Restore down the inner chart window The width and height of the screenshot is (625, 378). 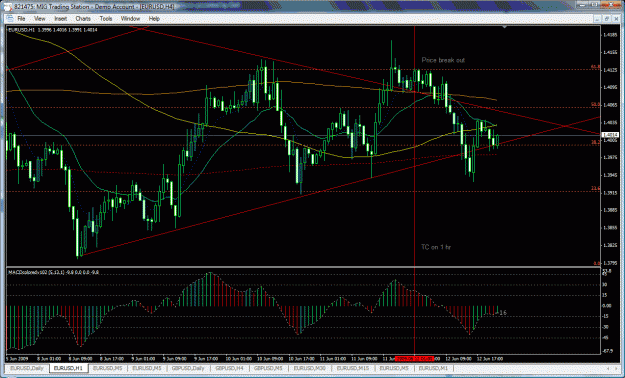tap(606, 18)
